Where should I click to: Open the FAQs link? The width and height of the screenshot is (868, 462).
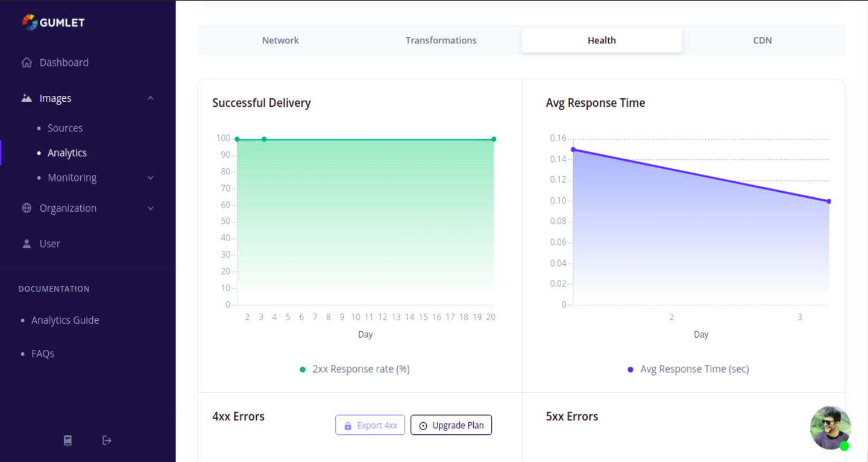(43, 354)
